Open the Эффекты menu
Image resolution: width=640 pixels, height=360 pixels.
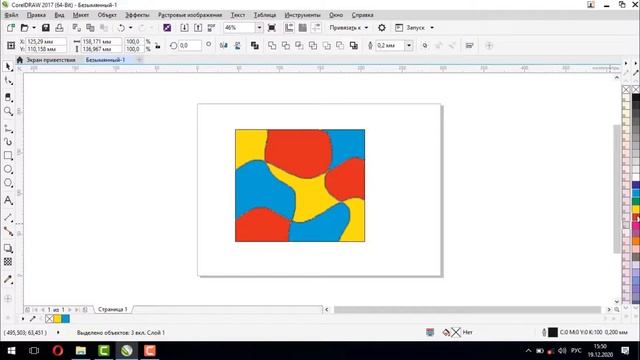click(x=137, y=15)
